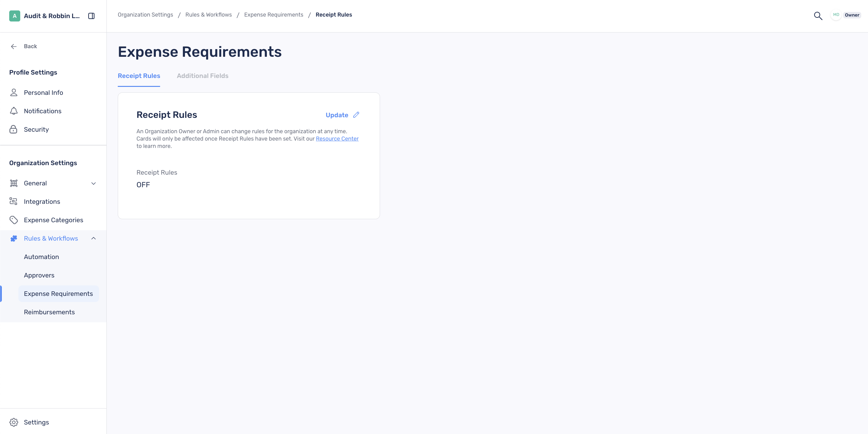Expand the General section chevron
Screen dimensions: 868x434
coord(94,184)
